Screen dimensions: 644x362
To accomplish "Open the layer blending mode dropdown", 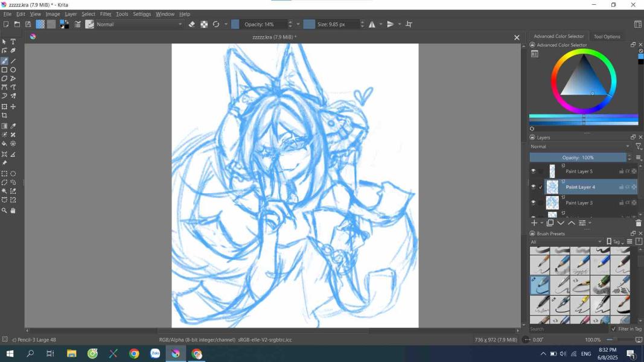I will click(x=581, y=147).
